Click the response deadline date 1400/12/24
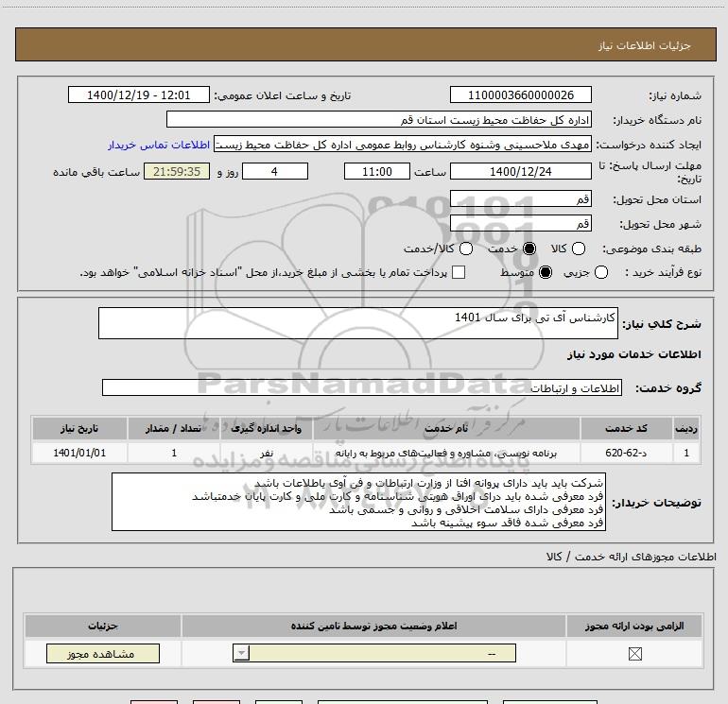728x704 pixels. tap(520, 171)
